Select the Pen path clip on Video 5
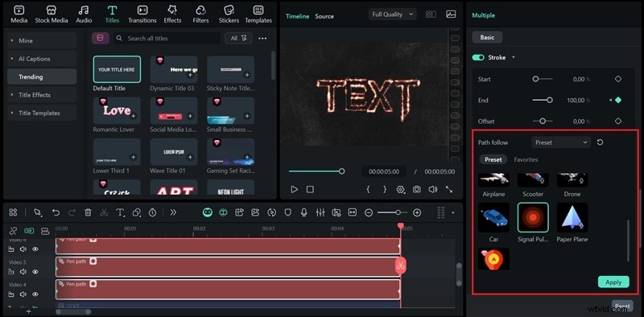 tap(228, 267)
